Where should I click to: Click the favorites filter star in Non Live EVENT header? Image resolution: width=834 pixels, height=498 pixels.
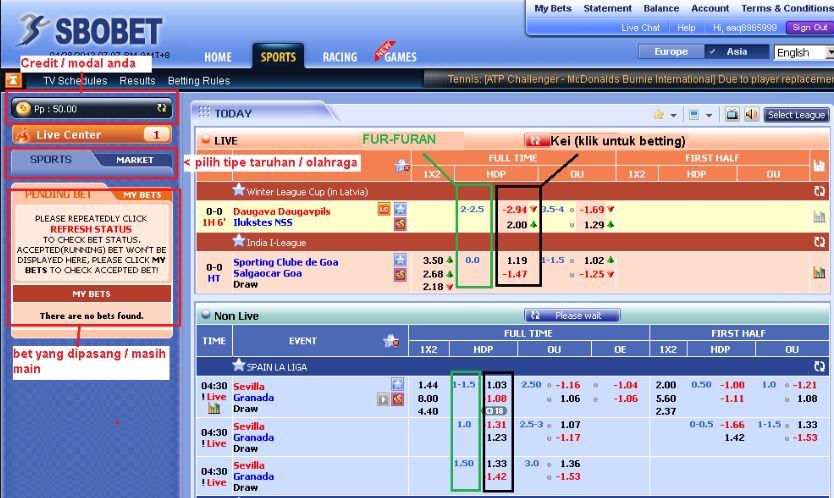click(x=391, y=341)
